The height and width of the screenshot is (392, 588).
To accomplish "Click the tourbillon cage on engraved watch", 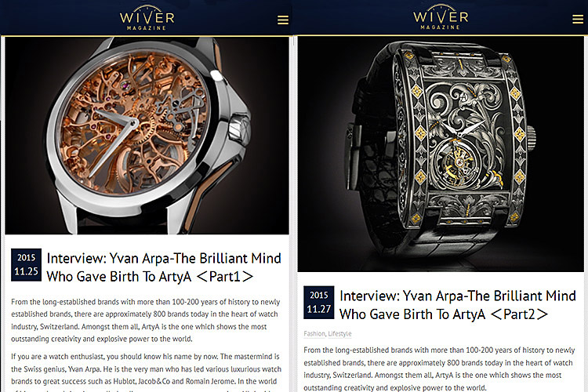I will pyautogui.click(x=457, y=162).
